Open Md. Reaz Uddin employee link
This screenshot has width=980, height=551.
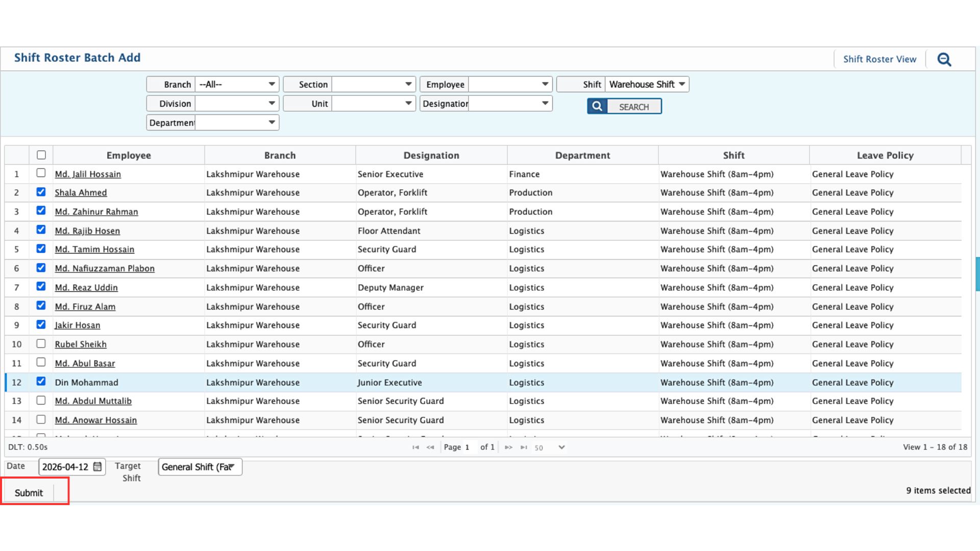(x=86, y=288)
